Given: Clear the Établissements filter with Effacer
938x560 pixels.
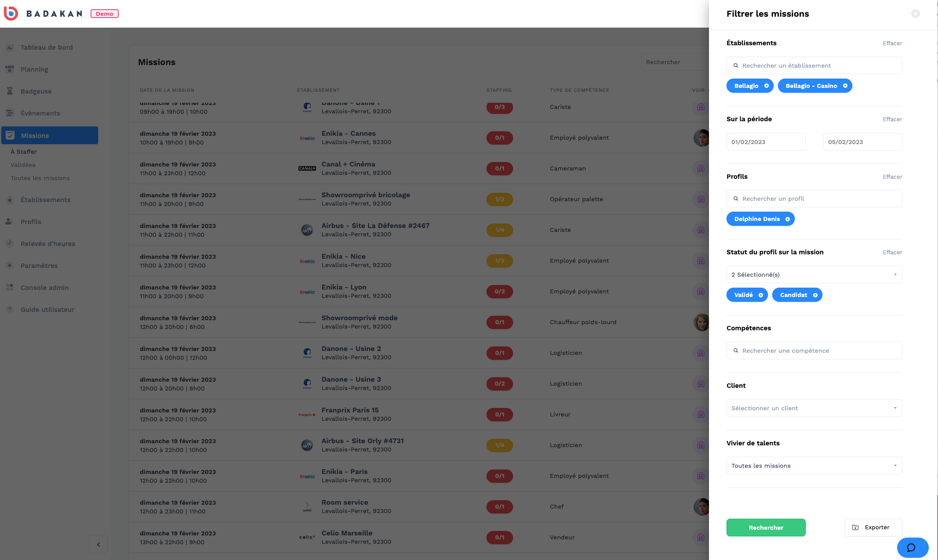Looking at the screenshot, I should pyautogui.click(x=892, y=43).
